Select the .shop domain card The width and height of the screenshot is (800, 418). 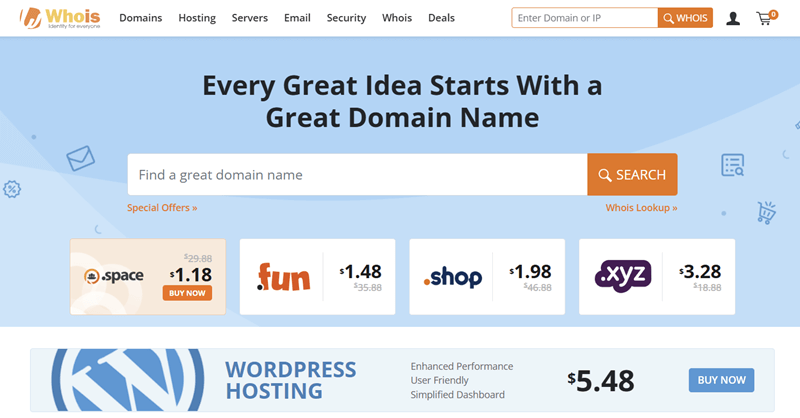click(x=487, y=277)
